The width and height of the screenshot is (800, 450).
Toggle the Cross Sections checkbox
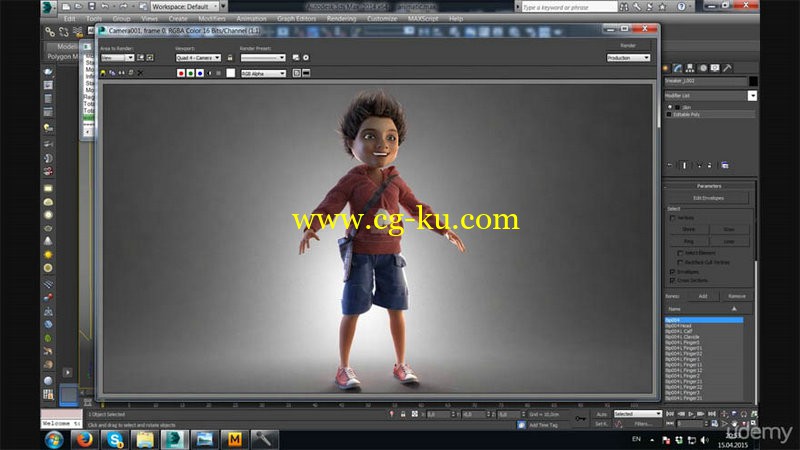point(672,280)
